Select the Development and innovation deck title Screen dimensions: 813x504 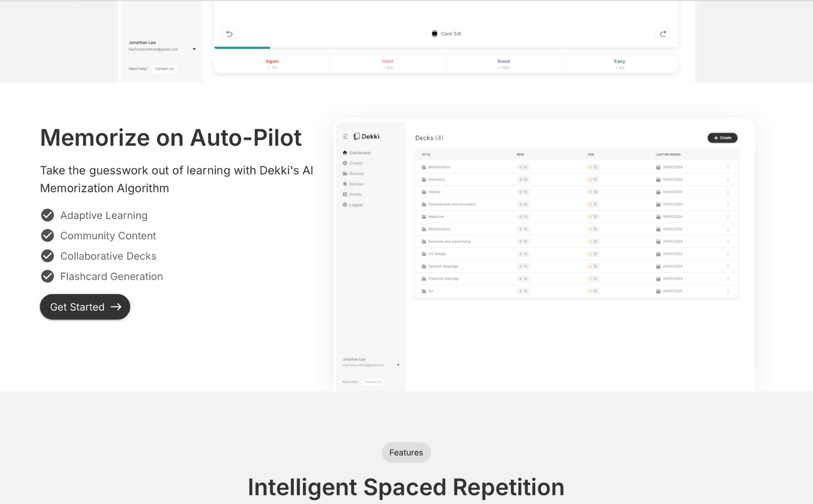coord(452,205)
